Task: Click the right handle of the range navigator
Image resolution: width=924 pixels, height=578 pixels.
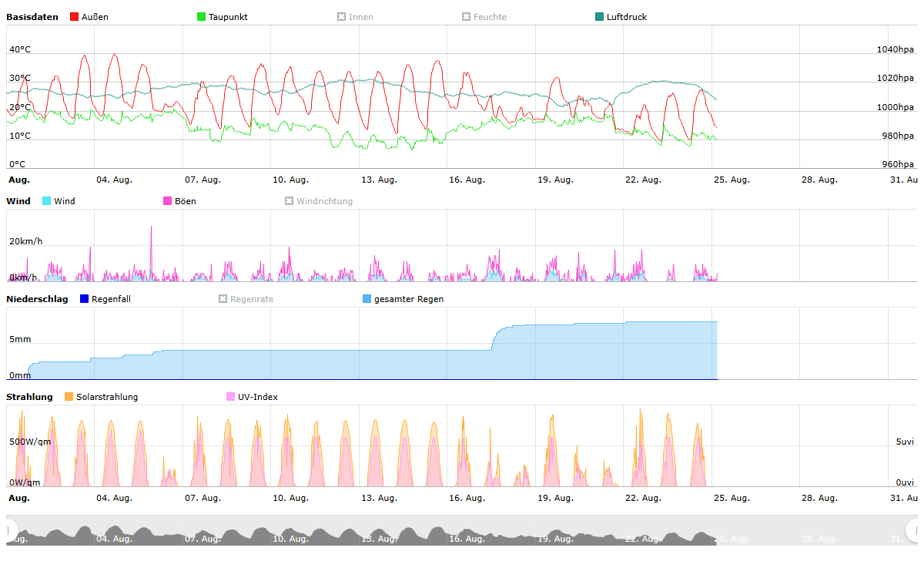Action: pyautogui.click(x=912, y=530)
